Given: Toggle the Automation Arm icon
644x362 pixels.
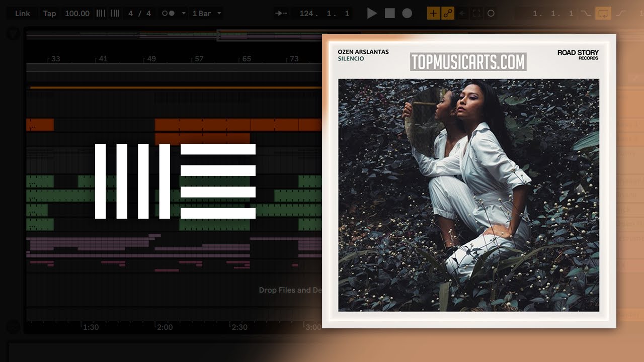Looking at the screenshot, I should [x=448, y=14].
